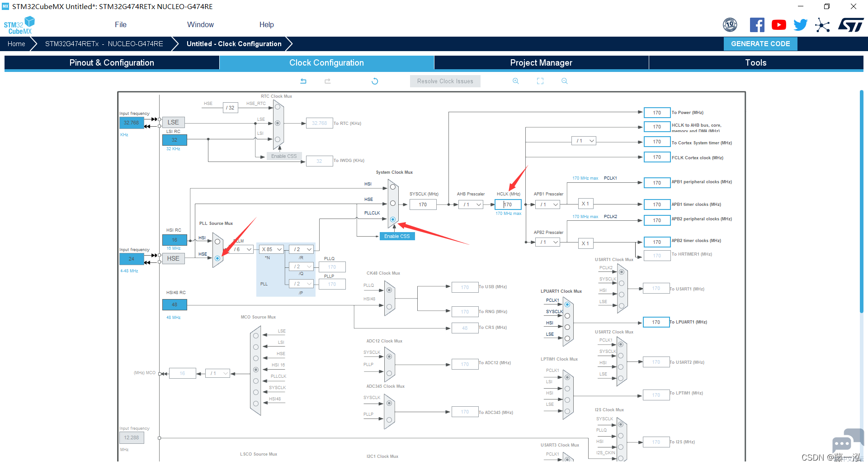868x466 pixels.
Task: Select HSI48 in CK48 Clock Mux
Action: tap(389, 306)
